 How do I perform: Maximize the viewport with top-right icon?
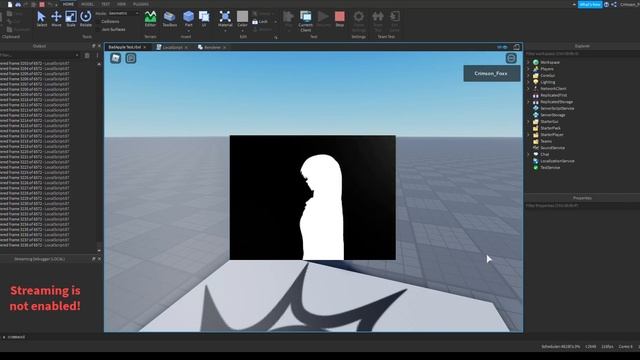tap(516, 47)
